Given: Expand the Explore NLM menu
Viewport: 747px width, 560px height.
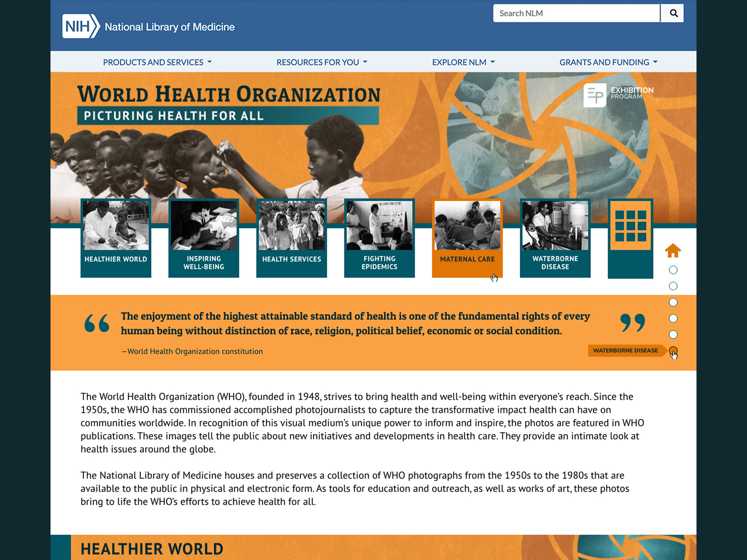Looking at the screenshot, I should (x=464, y=62).
